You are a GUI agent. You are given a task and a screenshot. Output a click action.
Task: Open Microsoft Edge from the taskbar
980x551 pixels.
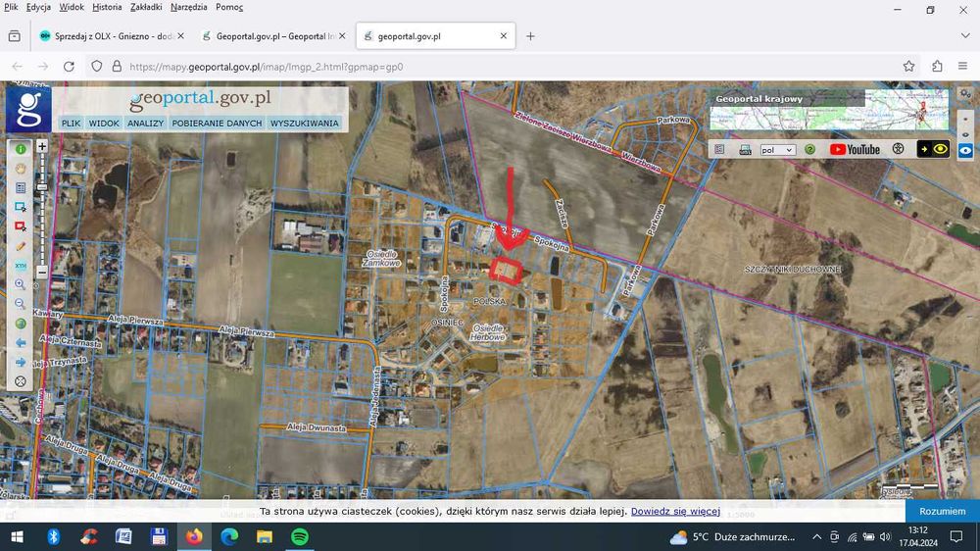(229, 536)
